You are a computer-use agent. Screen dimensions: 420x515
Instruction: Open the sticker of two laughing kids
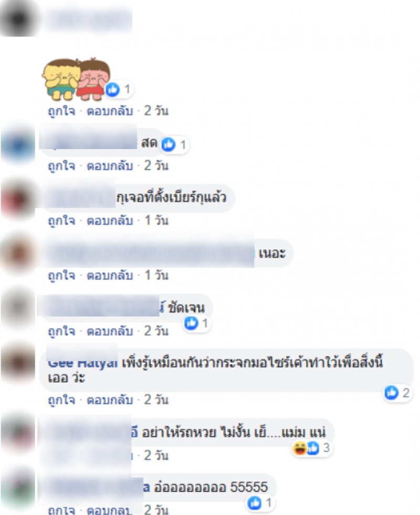(x=76, y=79)
